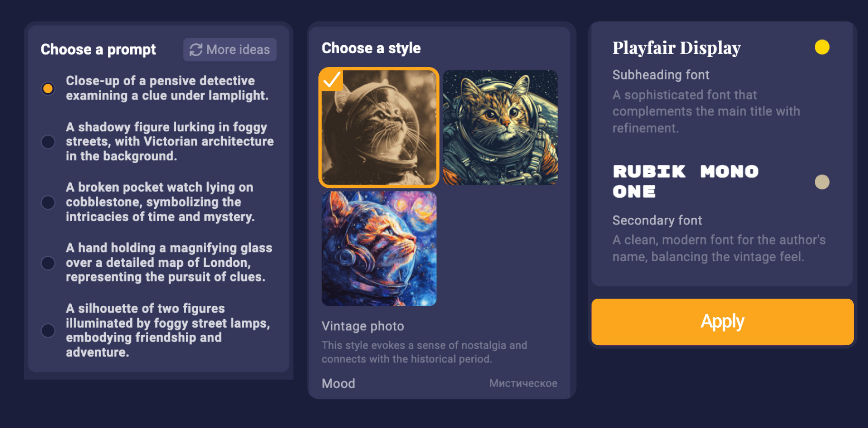Click the beige swatch beside Rubik Mono One
Image resolution: width=868 pixels, height=428 pixels.
[x=822, y=182]
